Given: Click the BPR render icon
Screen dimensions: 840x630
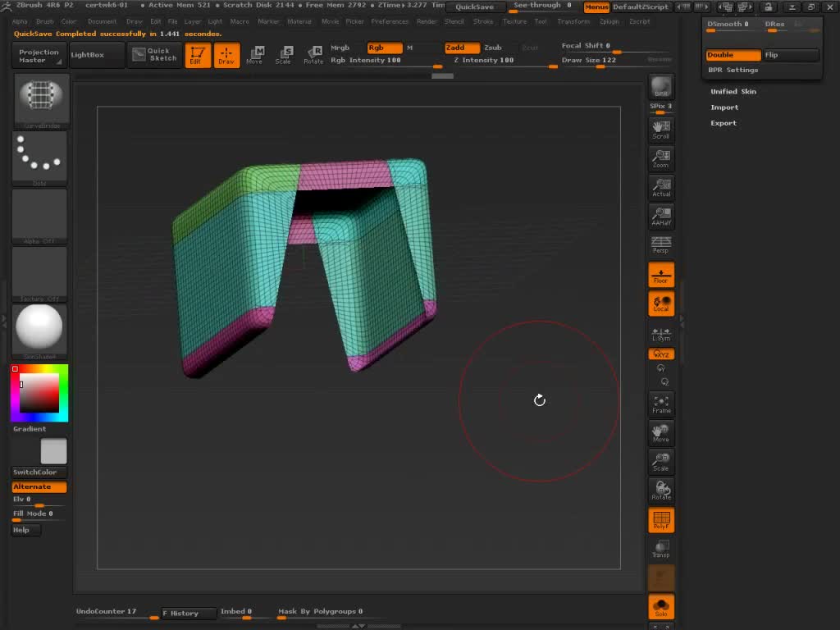Looking at the screenshot, I should 661,87.
